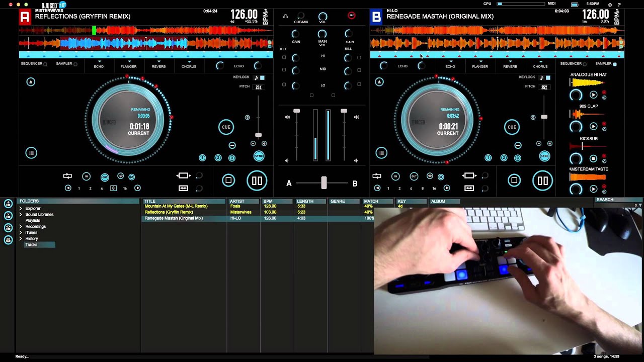Screen dimensions: 644x362
Task: Toggle the keylock square on Deck A
Action: coord(262,77)
